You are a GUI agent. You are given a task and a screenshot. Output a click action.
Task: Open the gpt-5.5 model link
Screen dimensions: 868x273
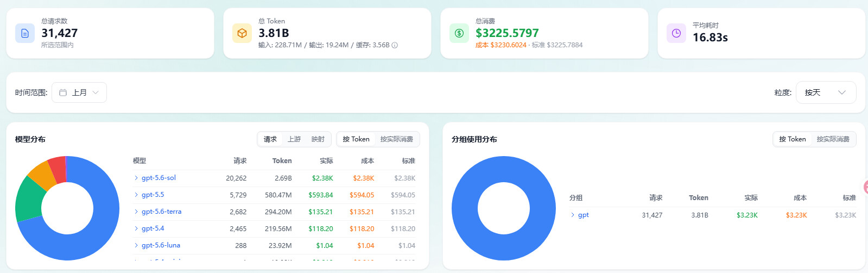coord(153,195)
